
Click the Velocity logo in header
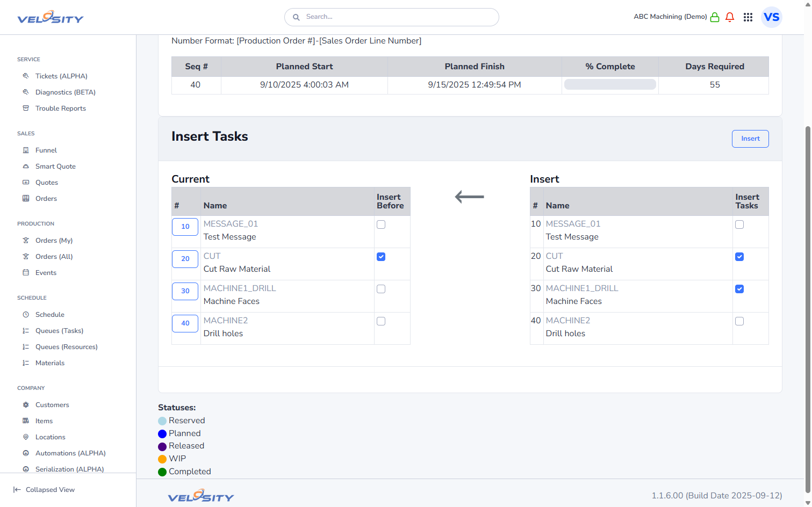[x=51, y=18]
